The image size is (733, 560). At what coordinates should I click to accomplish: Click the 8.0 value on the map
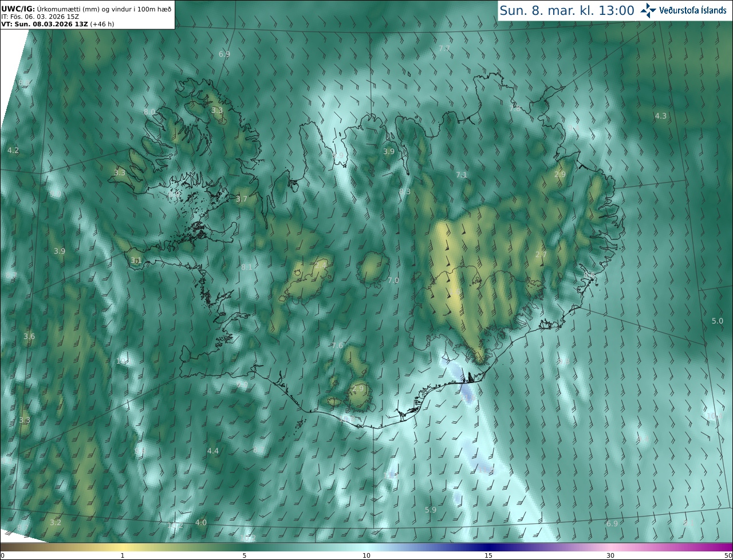coord(149,112)
